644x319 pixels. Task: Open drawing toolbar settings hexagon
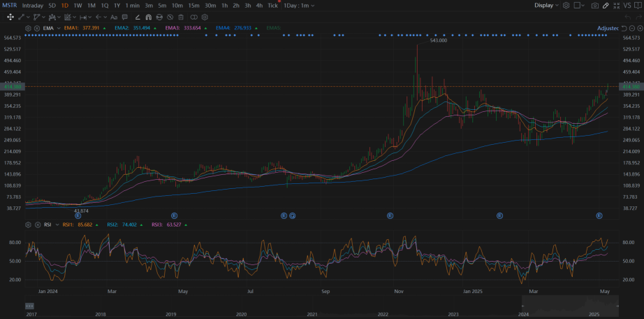coord(205,17)
